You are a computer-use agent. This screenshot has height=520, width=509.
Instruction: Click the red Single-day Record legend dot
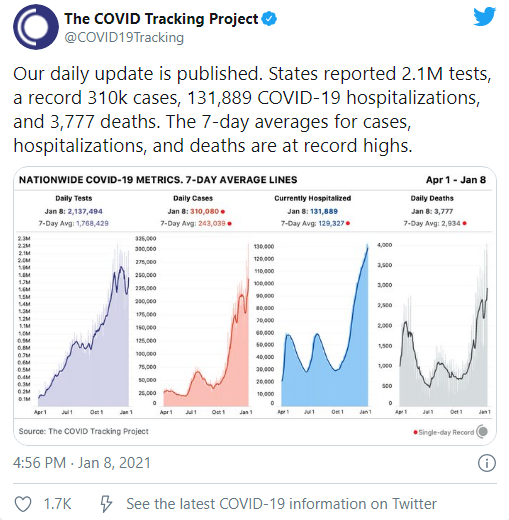[x=415, y=432]
